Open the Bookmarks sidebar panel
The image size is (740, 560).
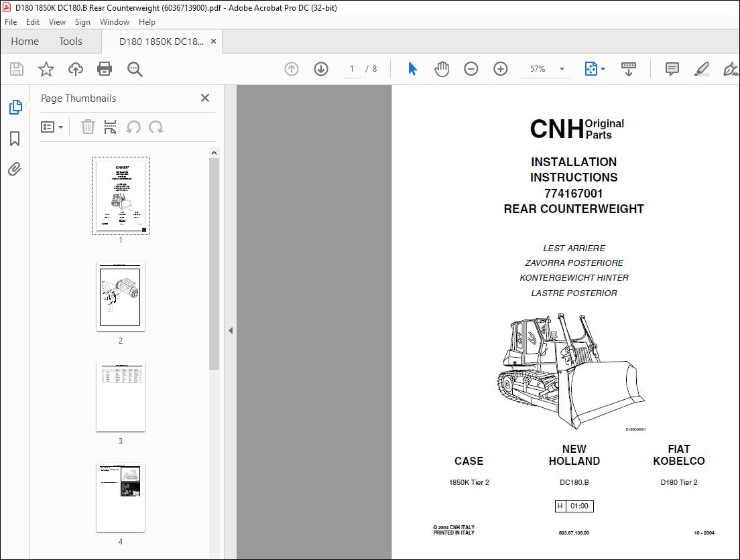pos(15,139)
